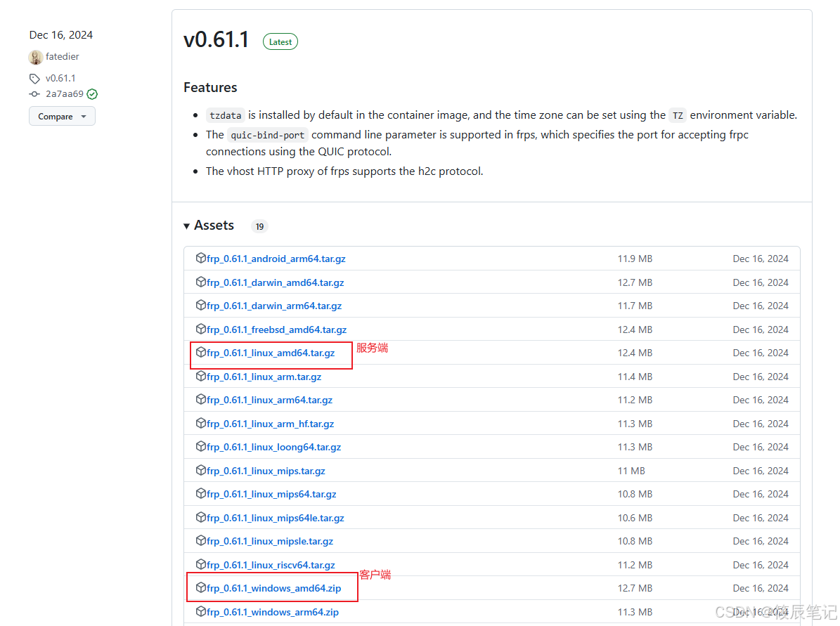
Task: Download frp_0.61.1_android_arm64.tar.gz
Action: (x=276, y=259)
